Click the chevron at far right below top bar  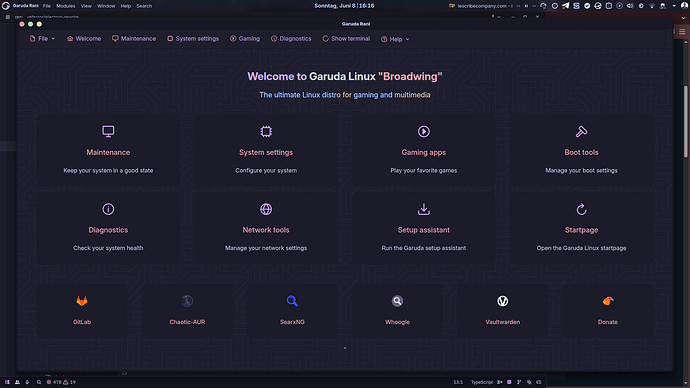(x=683, y=18)
